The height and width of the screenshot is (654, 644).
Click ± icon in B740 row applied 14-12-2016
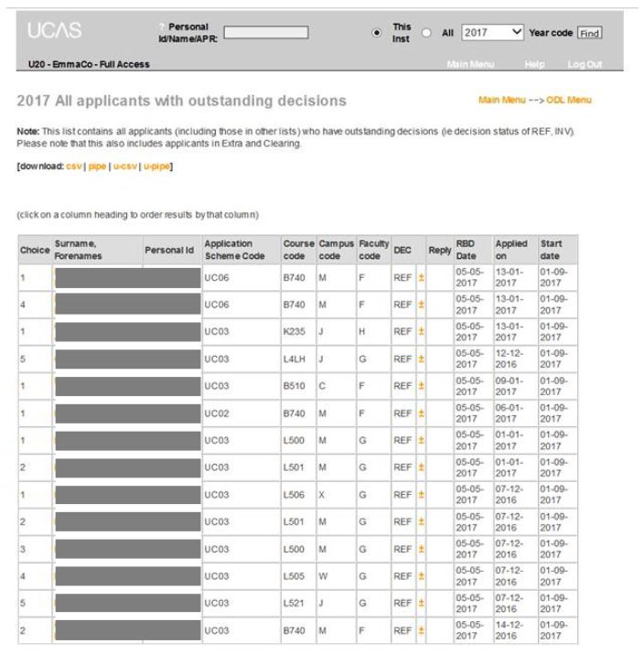422,630
